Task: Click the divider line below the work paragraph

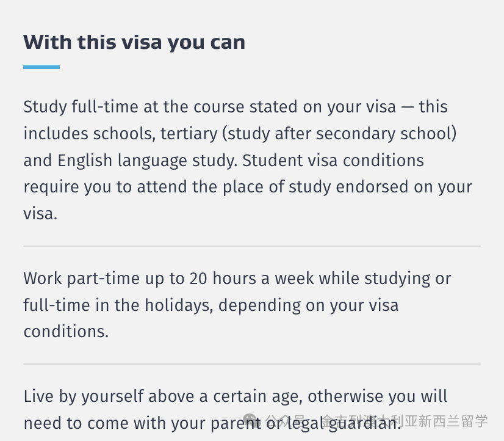Action: pyautogui.click(x=252, y=364)
